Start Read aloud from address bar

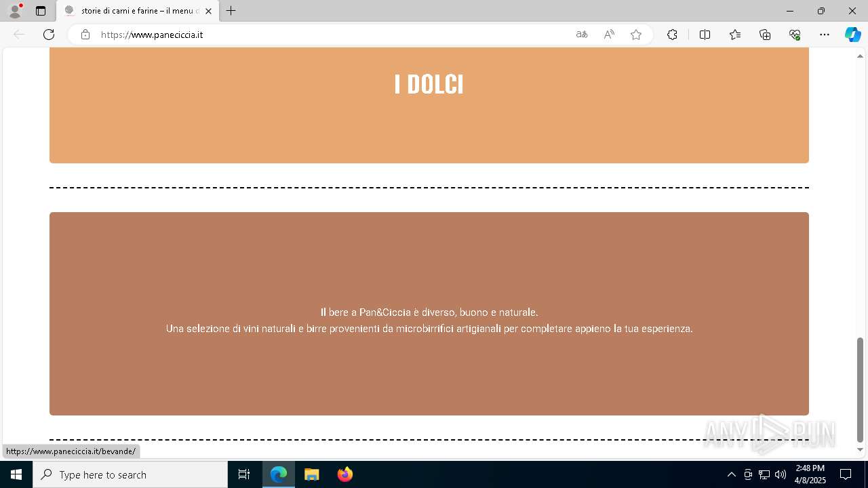tap(609, 35)
